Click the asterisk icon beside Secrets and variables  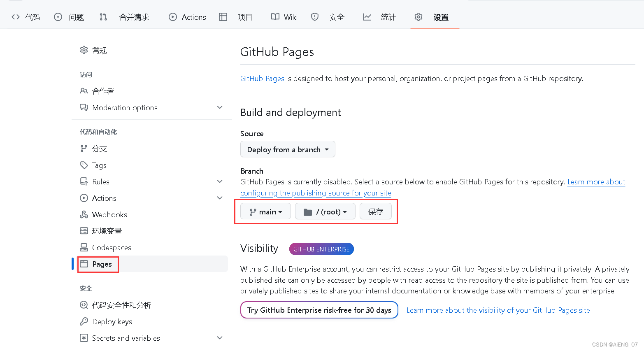pyautogui.click(x=84, y=338)
